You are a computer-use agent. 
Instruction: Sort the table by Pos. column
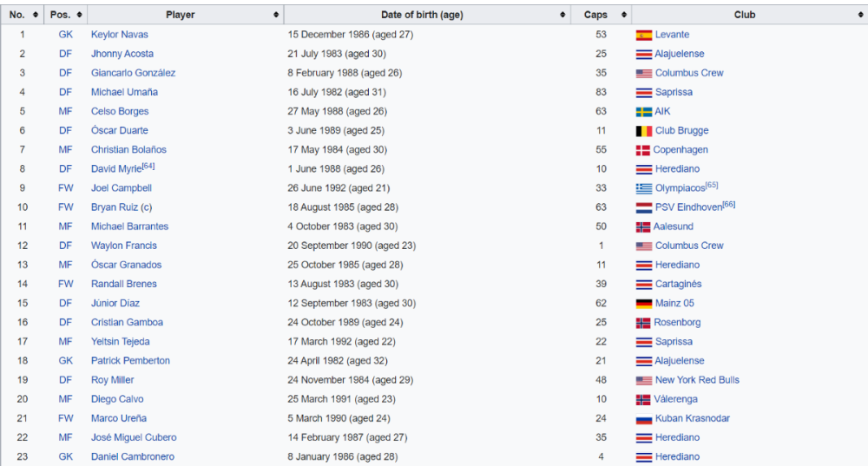(79, 15)
